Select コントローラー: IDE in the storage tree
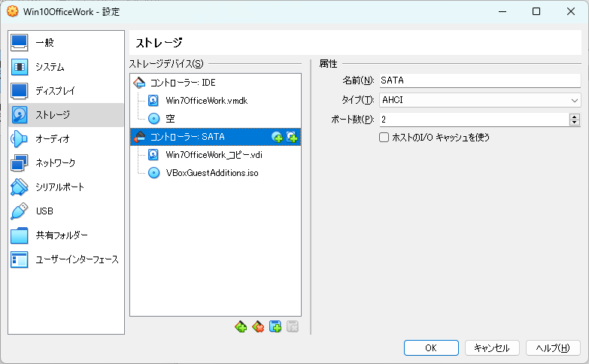Image resolution: width=589 pixels, height=364 pixels. click(x=215, y=83)
